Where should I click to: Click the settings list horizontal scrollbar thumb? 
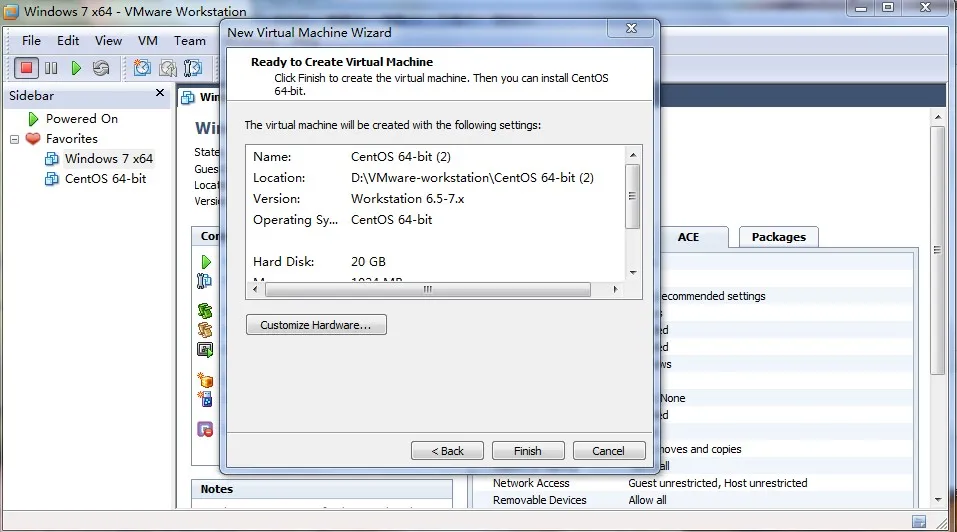tap(428, 290)
